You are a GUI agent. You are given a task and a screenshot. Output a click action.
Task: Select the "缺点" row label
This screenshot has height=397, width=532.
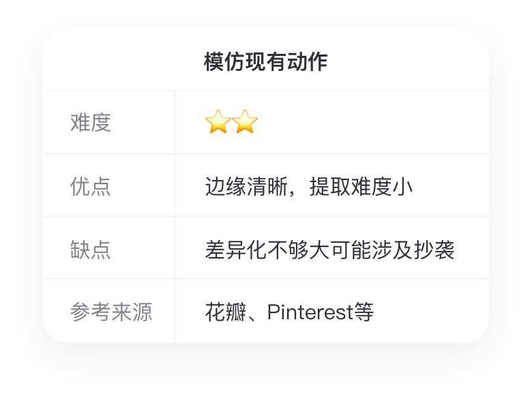(91, 249)
